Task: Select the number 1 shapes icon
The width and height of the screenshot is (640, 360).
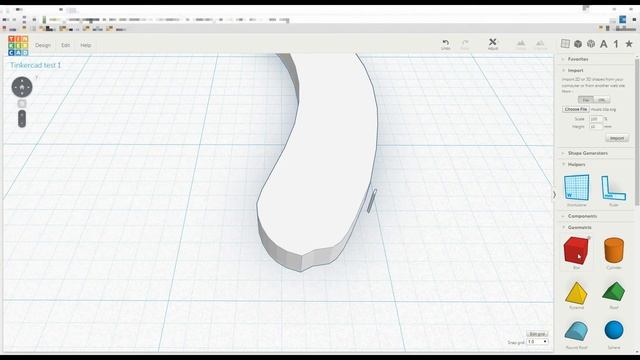Action: [616, 44]
